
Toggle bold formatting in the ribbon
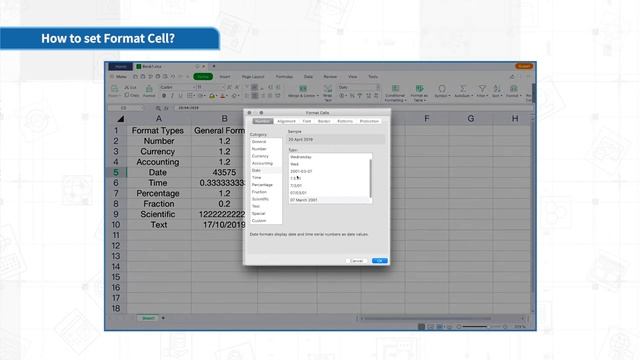pyautogui.click(x=164, y=96)
